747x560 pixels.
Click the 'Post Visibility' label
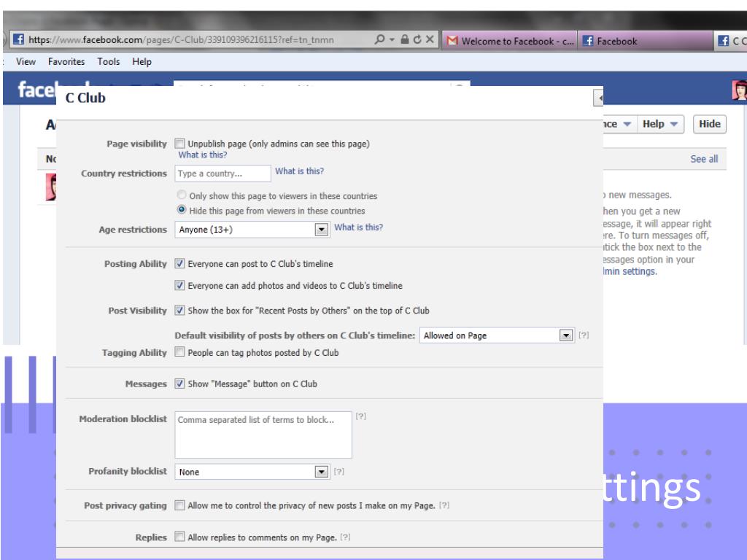138,311
